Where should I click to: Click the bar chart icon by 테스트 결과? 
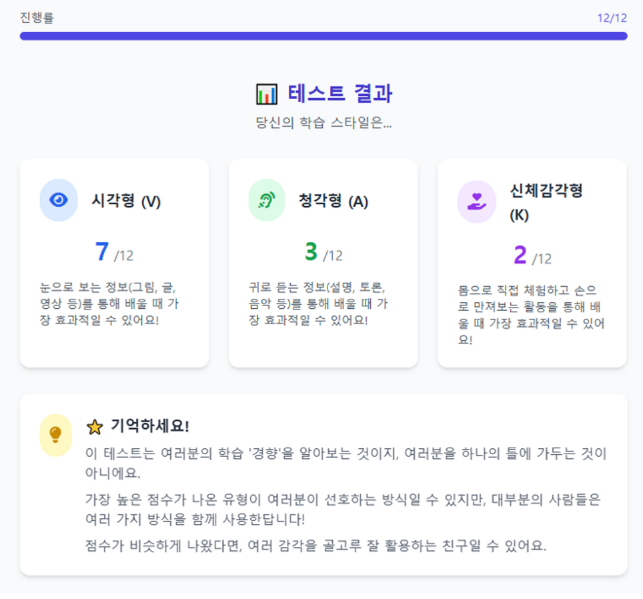tap(266, 94)
